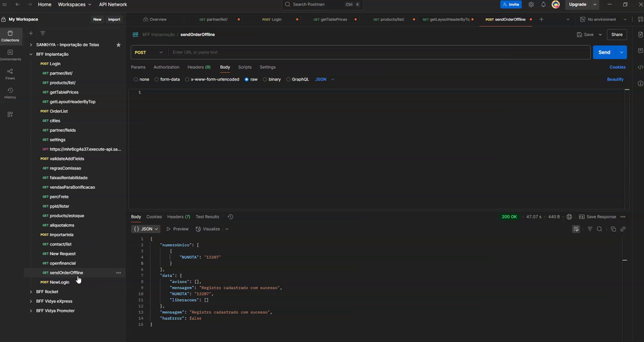The image size is (644, 342).
Task: Star the SANKHYA collection
Action: [x=118, y=44]
